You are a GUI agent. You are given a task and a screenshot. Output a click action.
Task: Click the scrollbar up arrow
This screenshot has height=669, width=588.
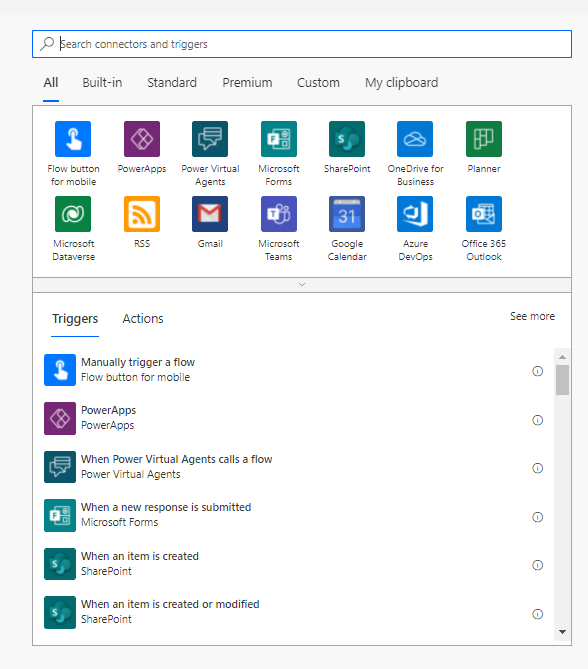[562, 357]
